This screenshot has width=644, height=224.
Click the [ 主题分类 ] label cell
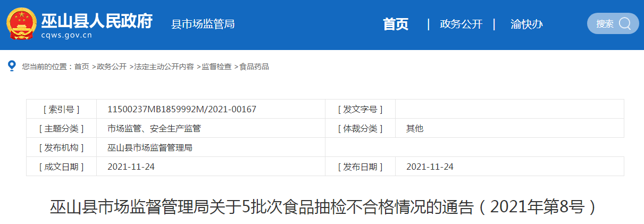tap(61, 128)
